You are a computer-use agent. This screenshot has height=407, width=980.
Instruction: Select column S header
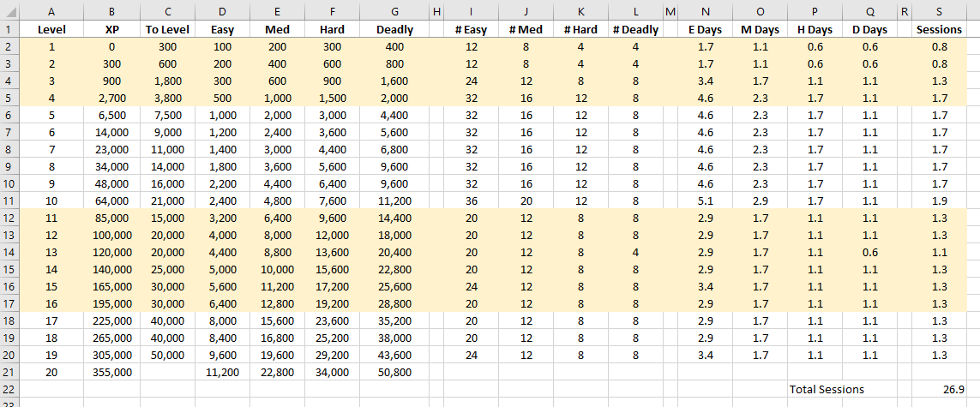tap(939, 11)
